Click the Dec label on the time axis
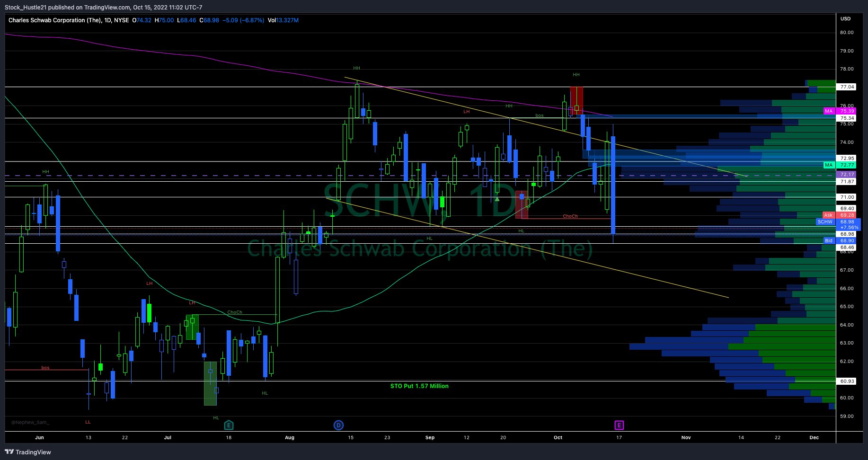 pos(814,438)
